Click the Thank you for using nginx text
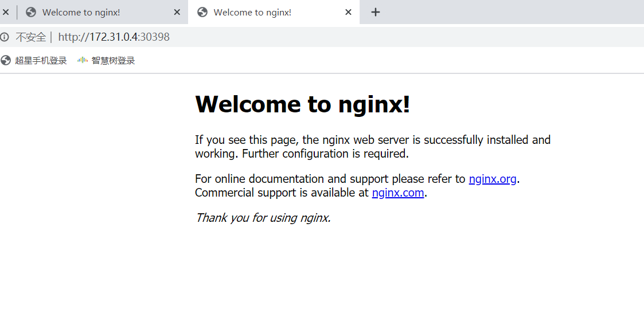644x321 pixels. pos(263,218)
